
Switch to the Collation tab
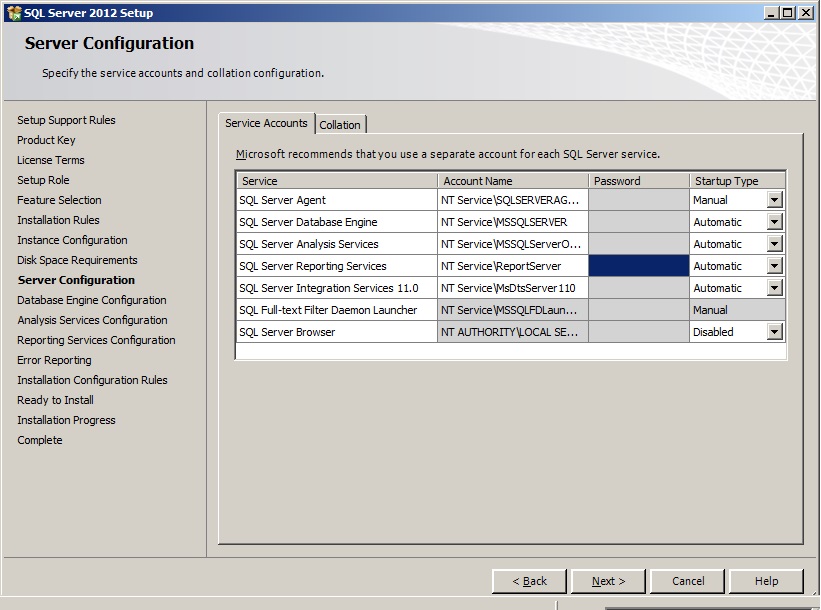[x=340, y=125]
